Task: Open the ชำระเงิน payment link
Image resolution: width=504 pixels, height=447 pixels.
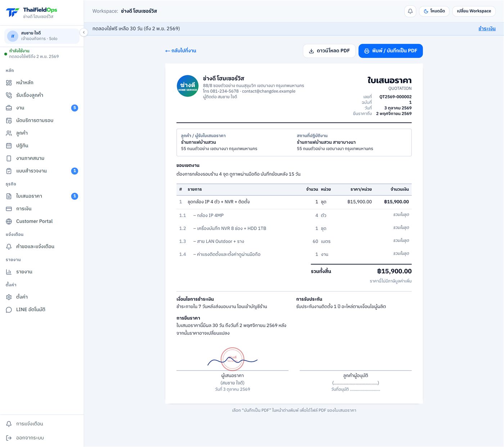Action: [487, 29]
